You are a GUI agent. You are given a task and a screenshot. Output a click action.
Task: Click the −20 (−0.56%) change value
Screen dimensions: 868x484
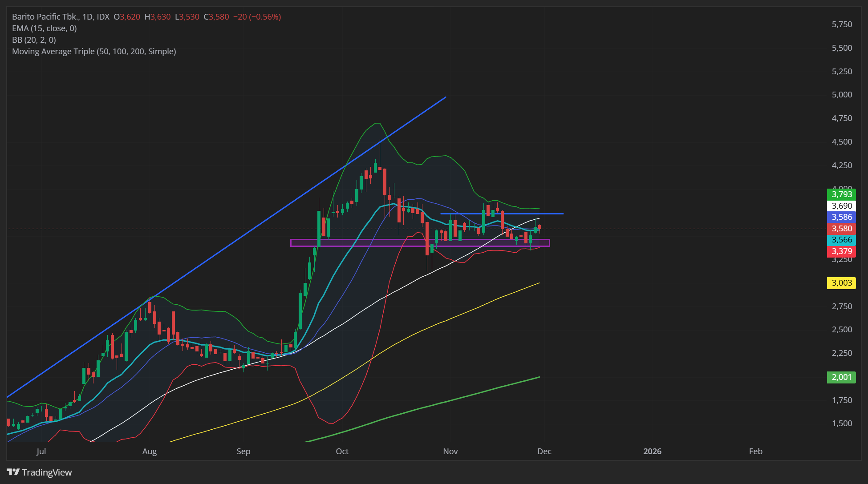(x=257, y=17)
